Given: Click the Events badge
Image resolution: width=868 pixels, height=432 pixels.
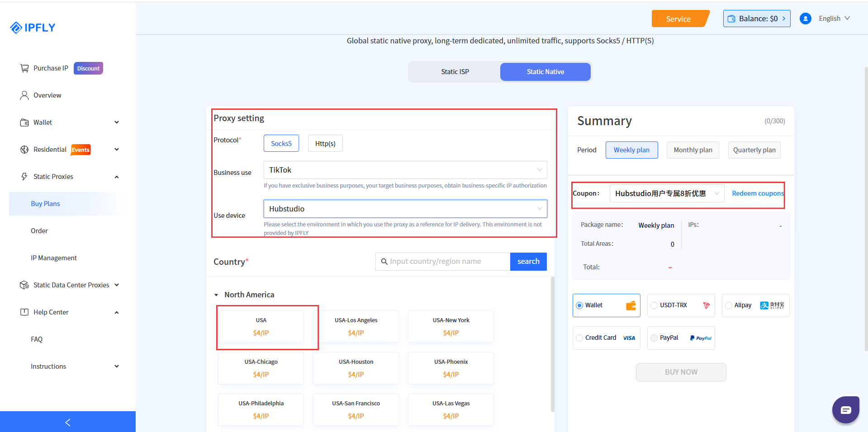Looking at the screenshot, I should [81, 150].
